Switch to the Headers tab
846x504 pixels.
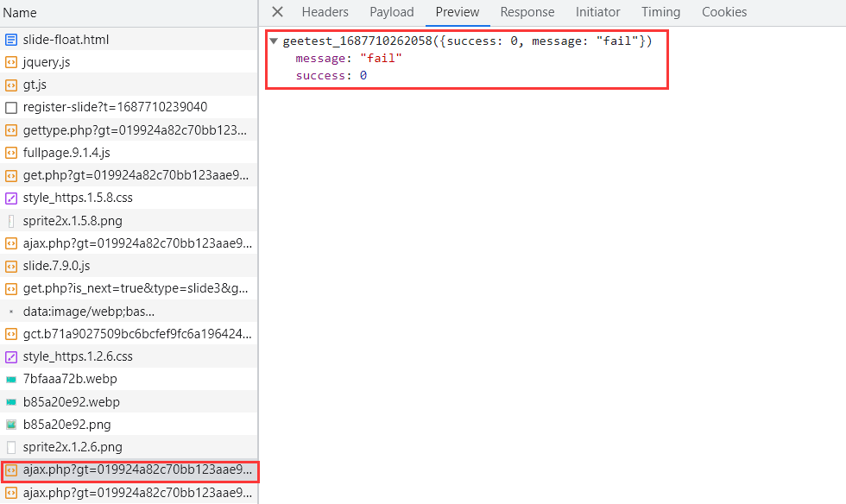coord(325,12)
